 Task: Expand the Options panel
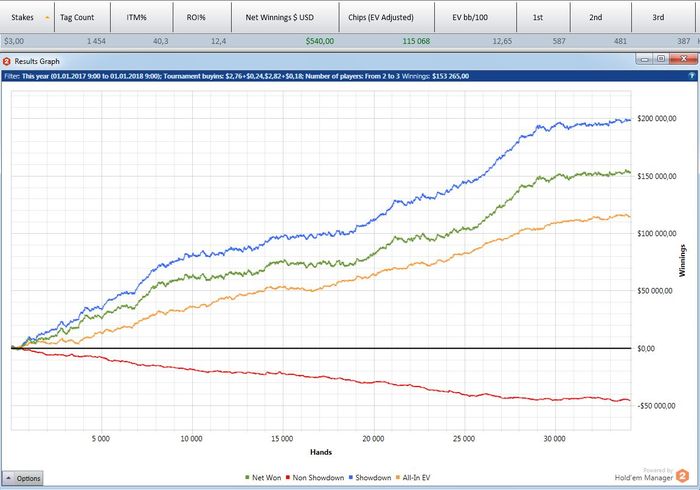(23, 478)
